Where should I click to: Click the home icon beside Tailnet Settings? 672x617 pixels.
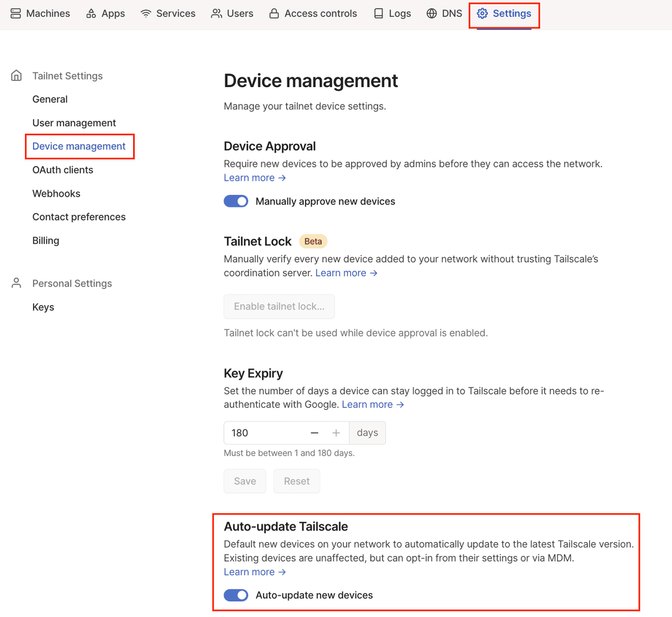tap(15, 75)
